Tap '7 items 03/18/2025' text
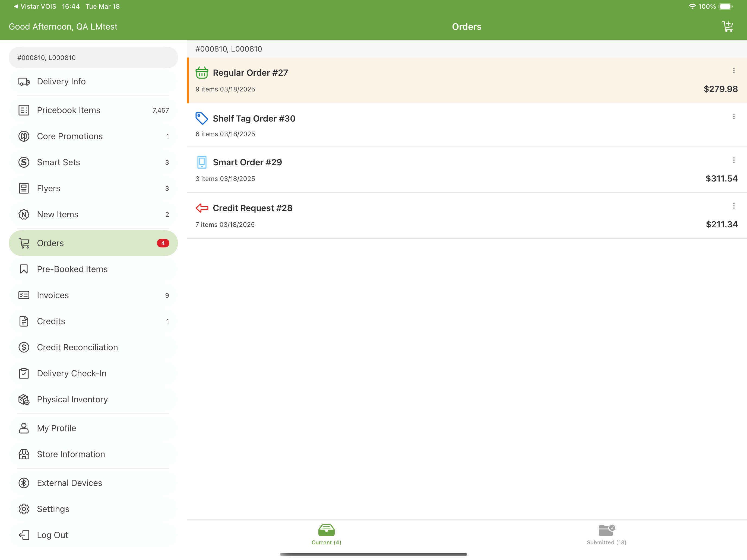 point(225,224)
